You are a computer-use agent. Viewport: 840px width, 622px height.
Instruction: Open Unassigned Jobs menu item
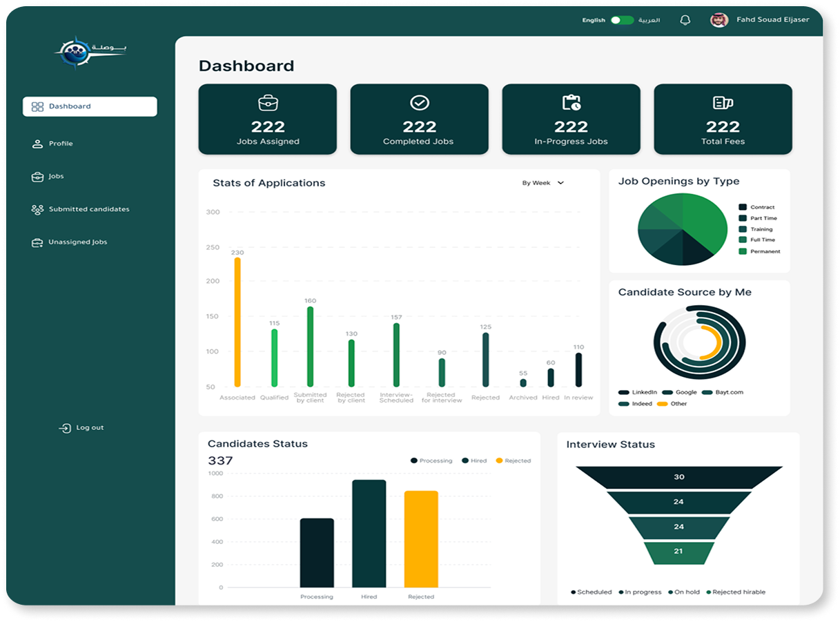click(x=77, y=242)
